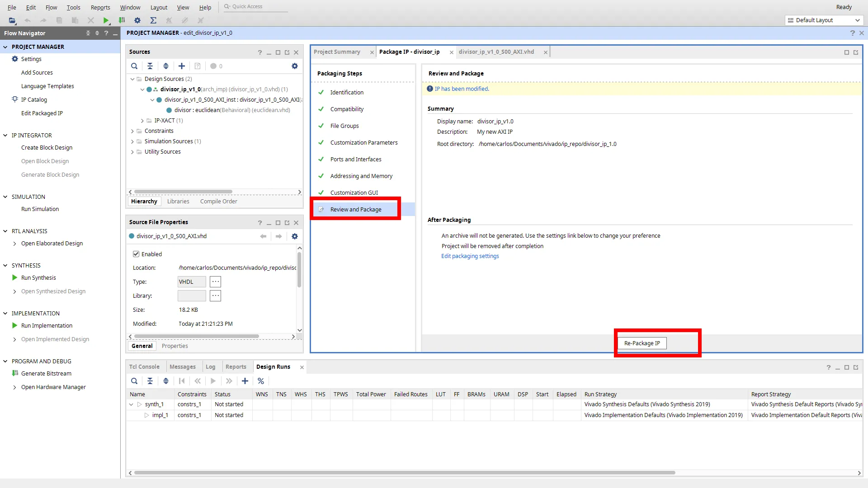Switch to Project Summary tab
868x488 pixels.
point(337,52)
